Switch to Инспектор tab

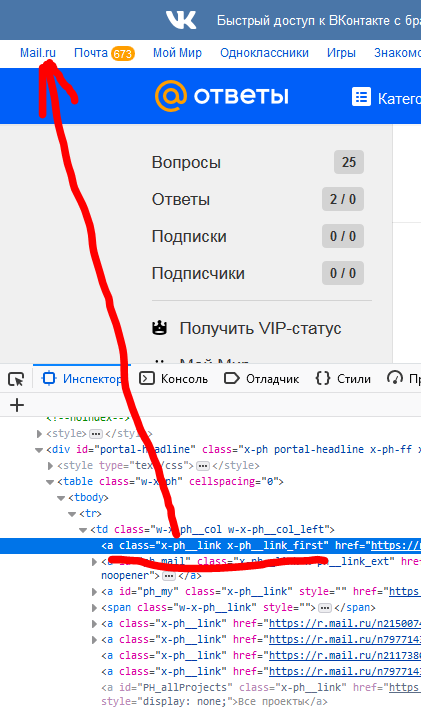[x=82, y=379]
